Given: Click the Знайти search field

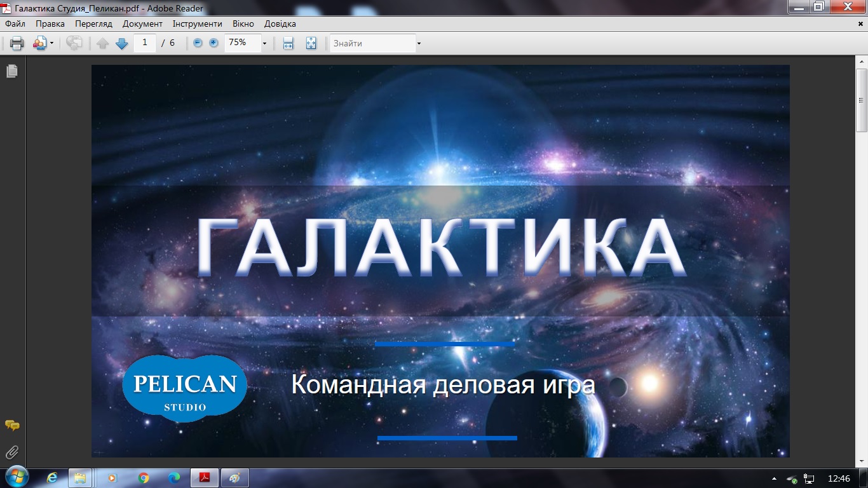Looking at the screenshot, I should click(372, 43).
